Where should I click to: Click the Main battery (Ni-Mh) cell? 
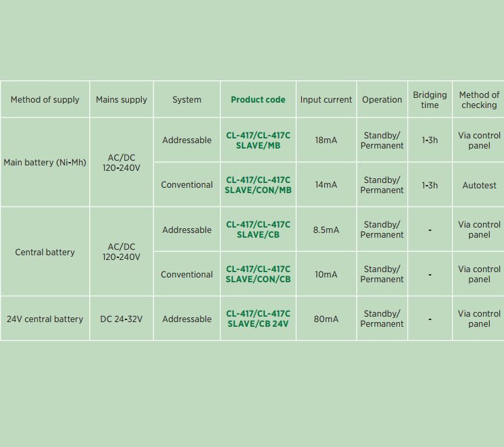click(x=45, y=163)
